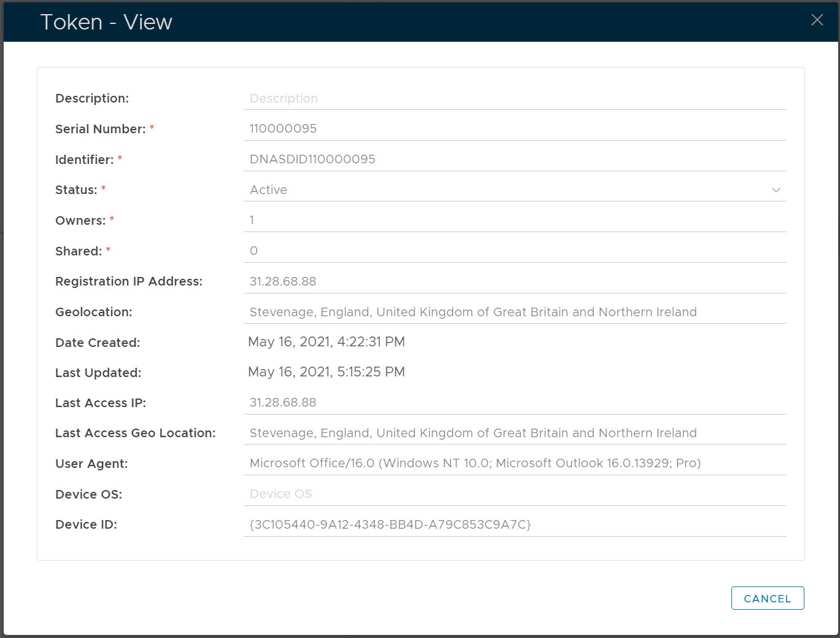Close the Token View dialog
840x638 pixels.
click(817, 20)
